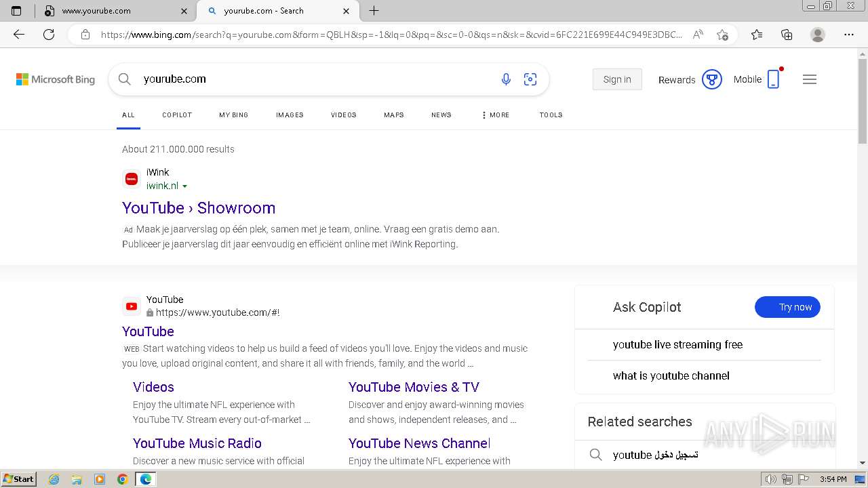Open YouTube Music Radio sitelink

(197, 443)
